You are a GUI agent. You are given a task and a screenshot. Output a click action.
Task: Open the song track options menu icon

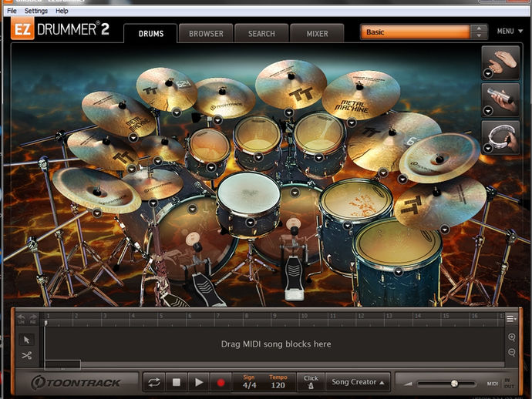tap(511, 319)
